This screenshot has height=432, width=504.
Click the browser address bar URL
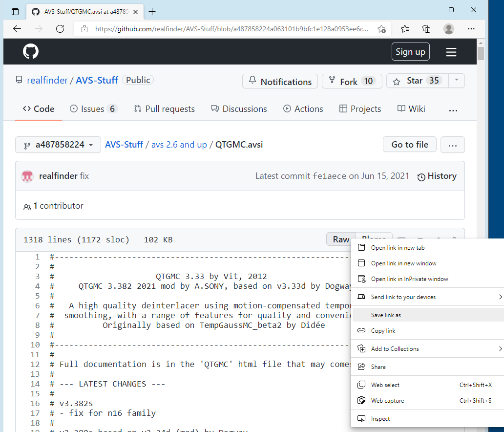coord(231,29)
